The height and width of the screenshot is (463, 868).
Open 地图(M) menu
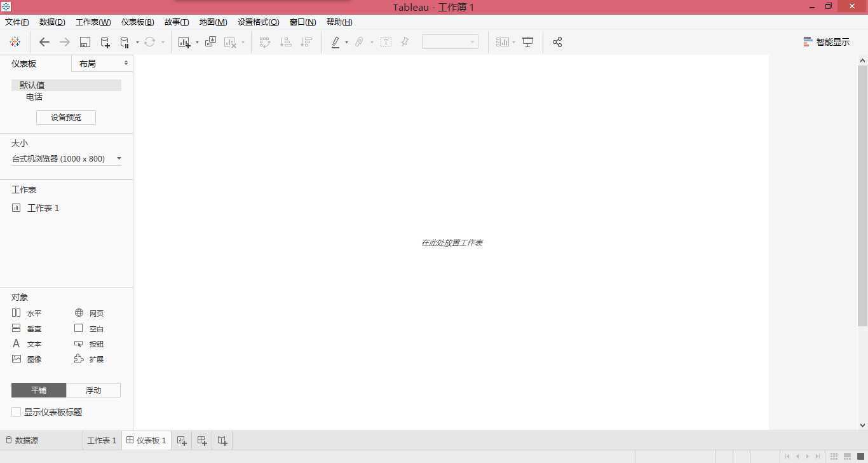point(213,22)
